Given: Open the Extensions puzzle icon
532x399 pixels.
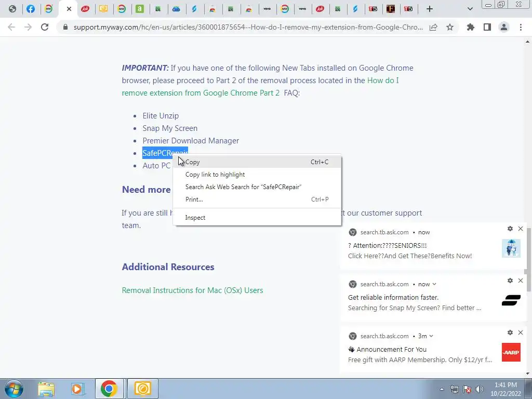Looking at the screenshot, I should 471,27.
